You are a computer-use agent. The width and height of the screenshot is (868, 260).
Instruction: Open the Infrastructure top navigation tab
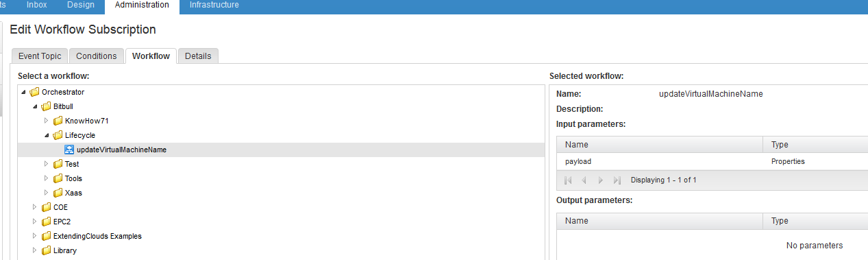tap(214, 5)
